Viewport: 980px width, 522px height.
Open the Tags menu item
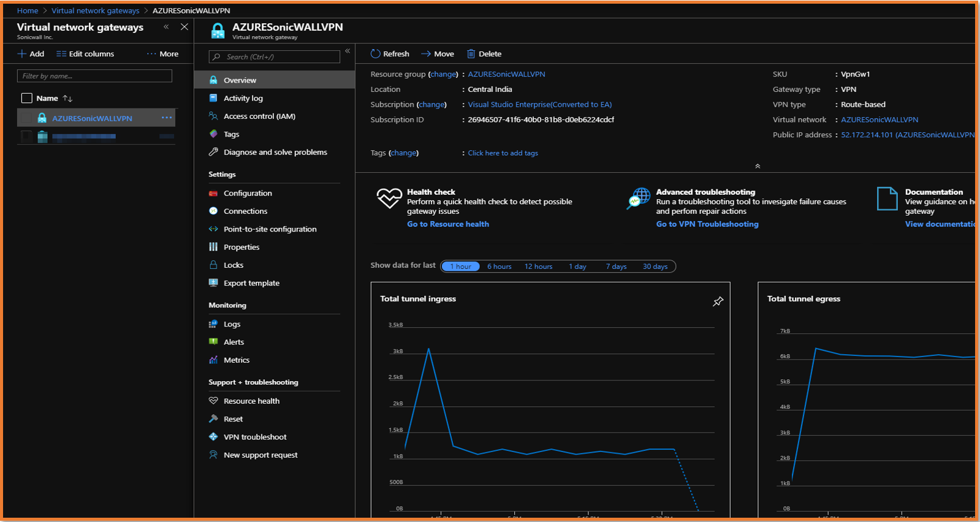[x=231, y=134]
